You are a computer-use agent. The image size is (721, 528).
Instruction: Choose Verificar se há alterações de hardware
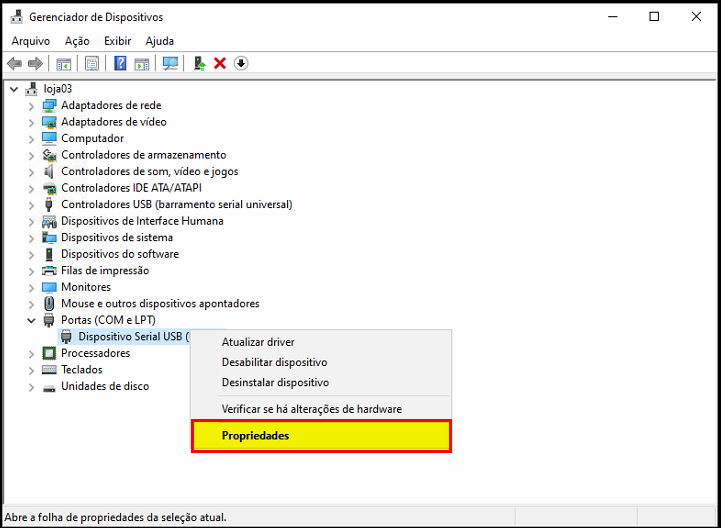point(321,409)
